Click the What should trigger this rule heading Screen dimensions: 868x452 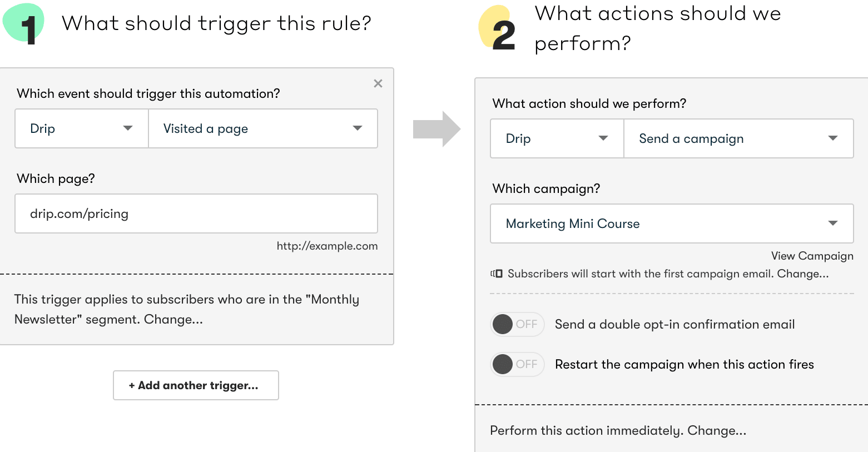(216, 23)
